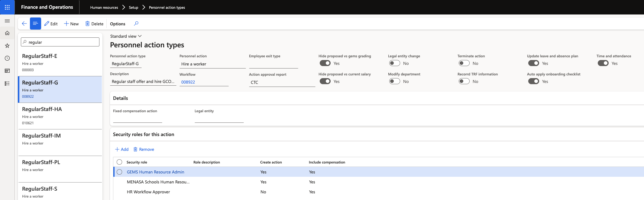
Task: Click the search magnifier in action bar
Action: (x=136, y=24)
